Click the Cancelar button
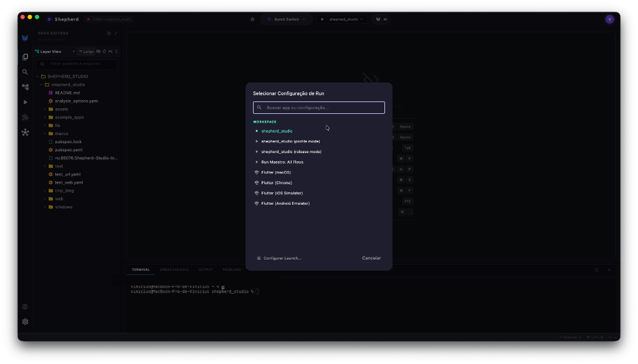 pyautogui.click(x=371, y=258)
